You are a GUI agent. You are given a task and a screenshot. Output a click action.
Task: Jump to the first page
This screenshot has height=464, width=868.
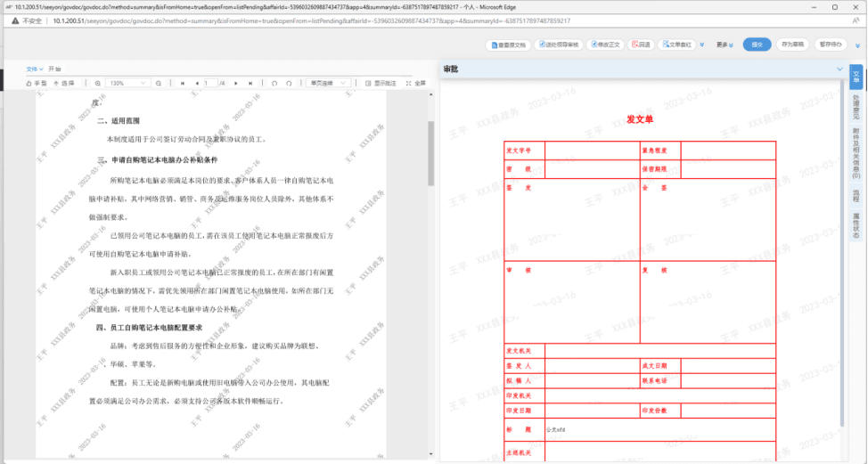tap(183, 83)
